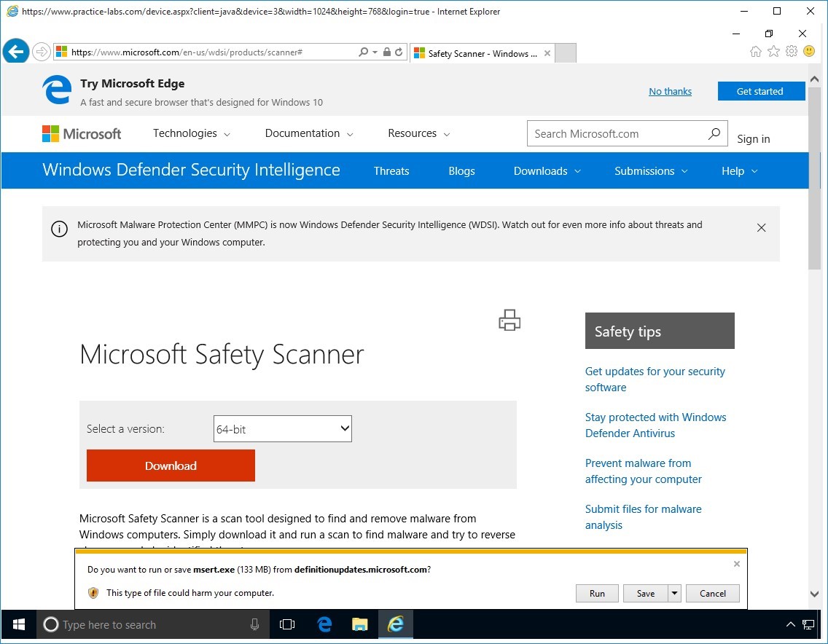Expand the Downloads navigation menu
The height and width of the screenshot is (644, 828).
547,171
